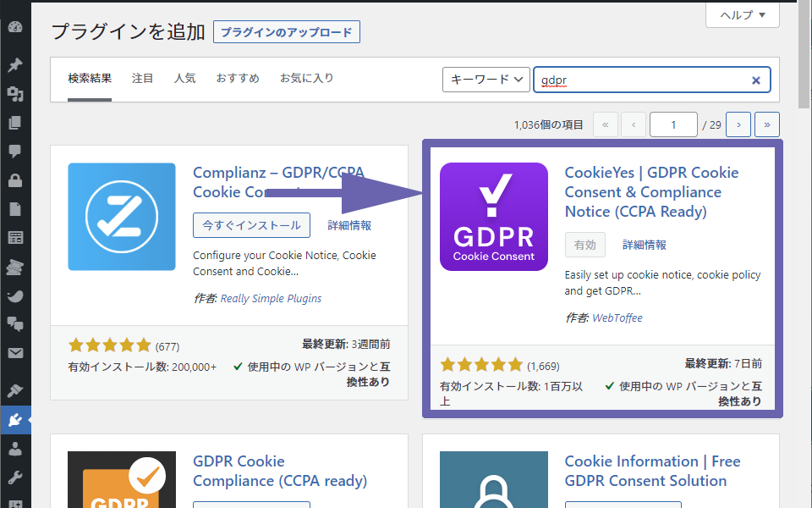812x508 pixels.
Task: Open the キーワード search type dropdown
Action: 486,80
